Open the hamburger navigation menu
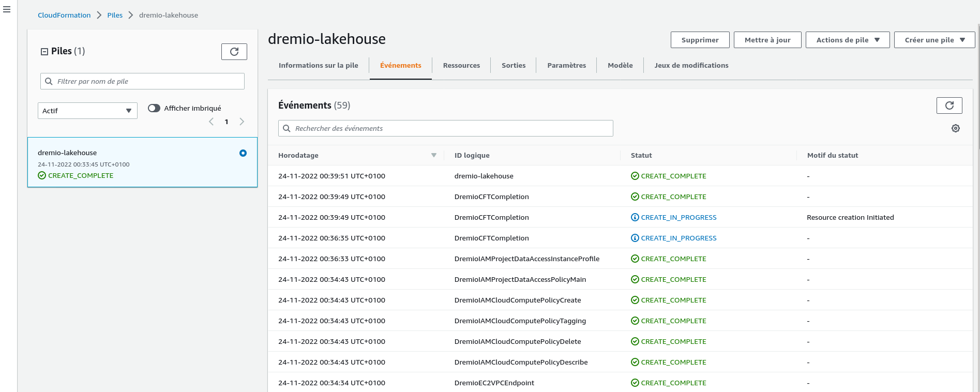 (x=7, y=10)
